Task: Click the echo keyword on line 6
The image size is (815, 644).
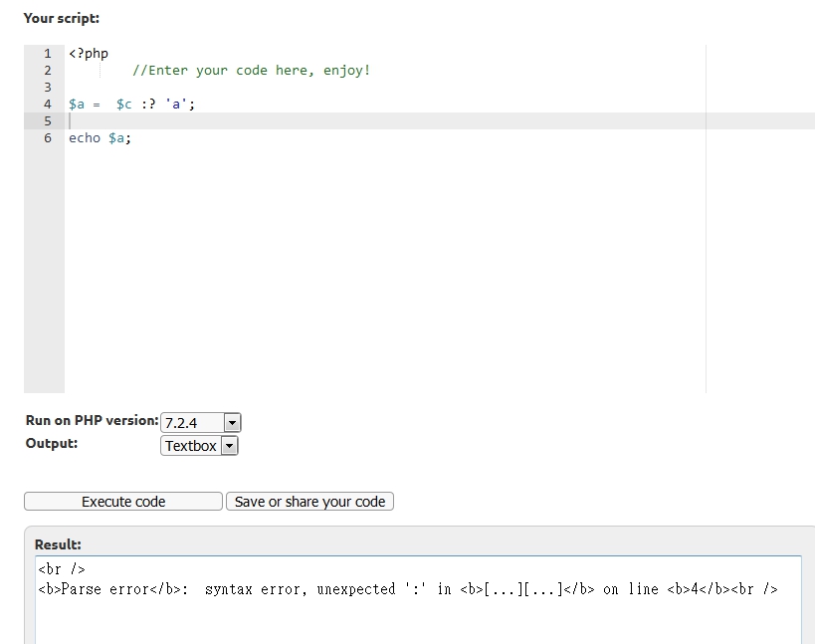Action: coord(85,138)
